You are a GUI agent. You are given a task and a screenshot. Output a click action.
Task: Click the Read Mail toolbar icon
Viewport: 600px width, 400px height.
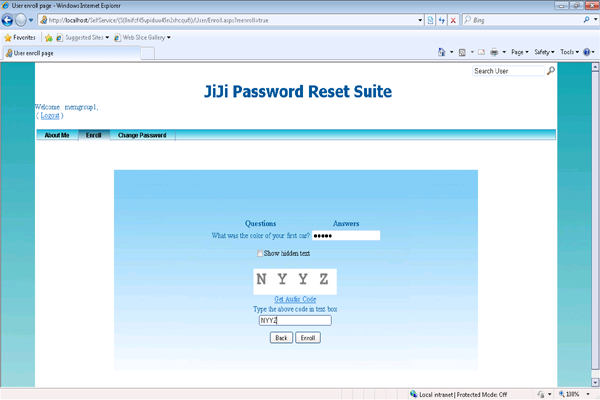tap(481, 52)
